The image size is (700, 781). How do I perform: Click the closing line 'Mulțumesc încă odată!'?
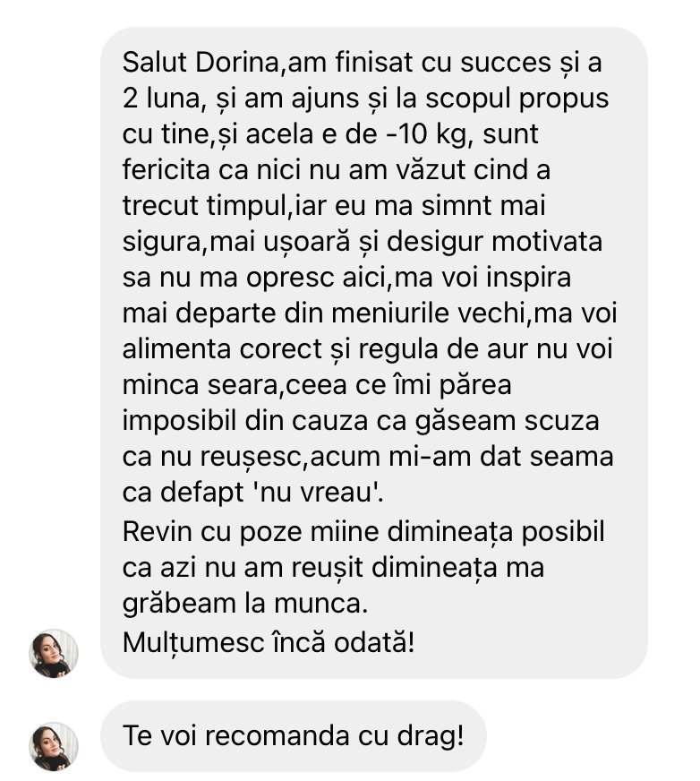(x=269, y=642)
